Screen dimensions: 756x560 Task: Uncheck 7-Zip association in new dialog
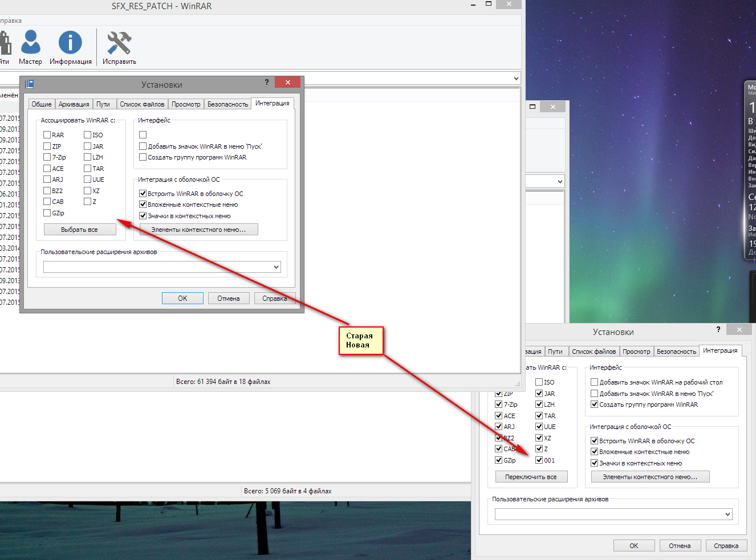tap(499, 404)
